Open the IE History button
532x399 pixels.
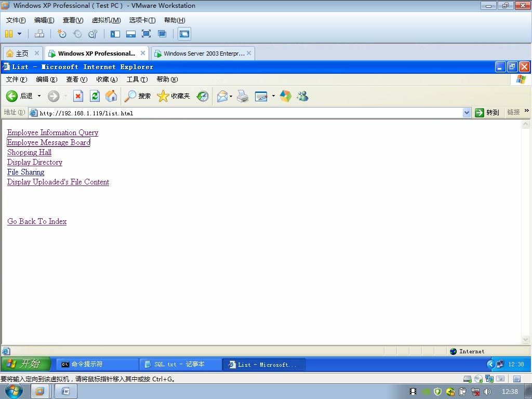[x=203, y=96]
